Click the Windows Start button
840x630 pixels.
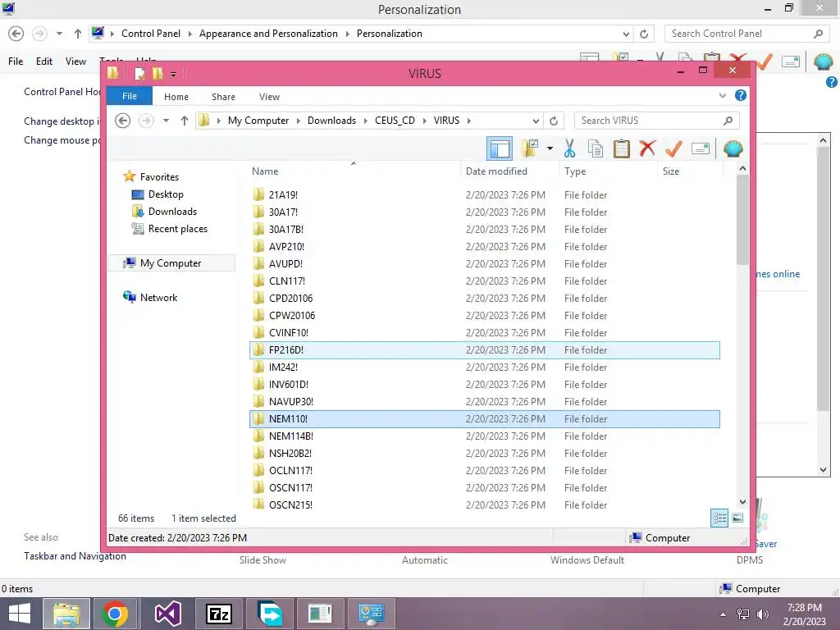[20, 614]
